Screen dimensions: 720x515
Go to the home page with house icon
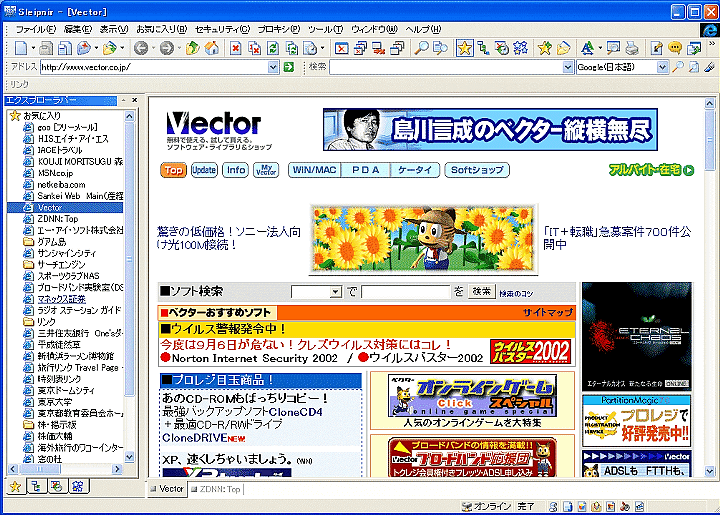coord(212,48)
